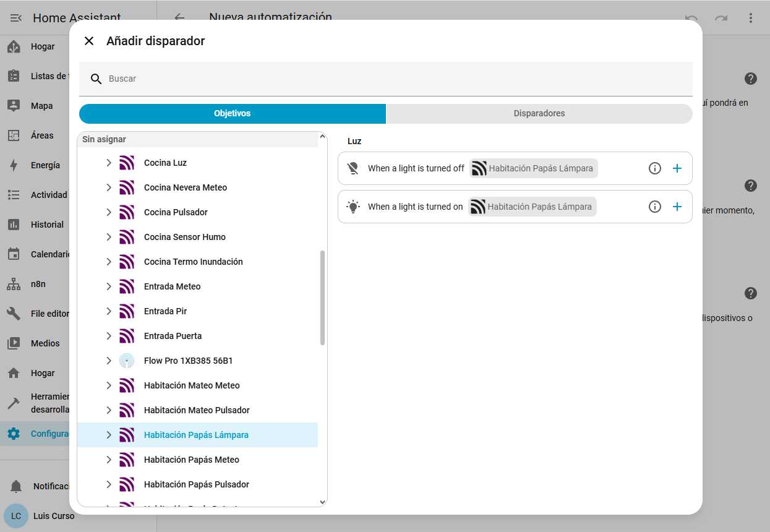Click the device list vertical scrollbar
Image resolution: width=770 pixels, height=532 pixels.
click(322, 298)
